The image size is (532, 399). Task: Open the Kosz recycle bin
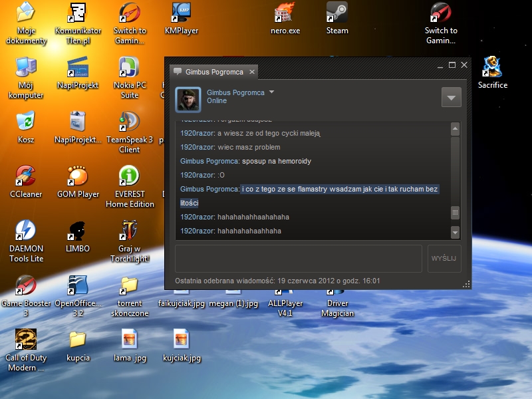click(x=25, y=122)
